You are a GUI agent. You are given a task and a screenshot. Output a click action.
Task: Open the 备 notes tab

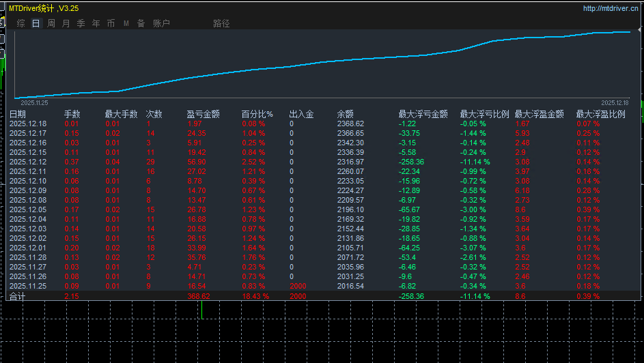pyautogui.click(x=141, y=23)
